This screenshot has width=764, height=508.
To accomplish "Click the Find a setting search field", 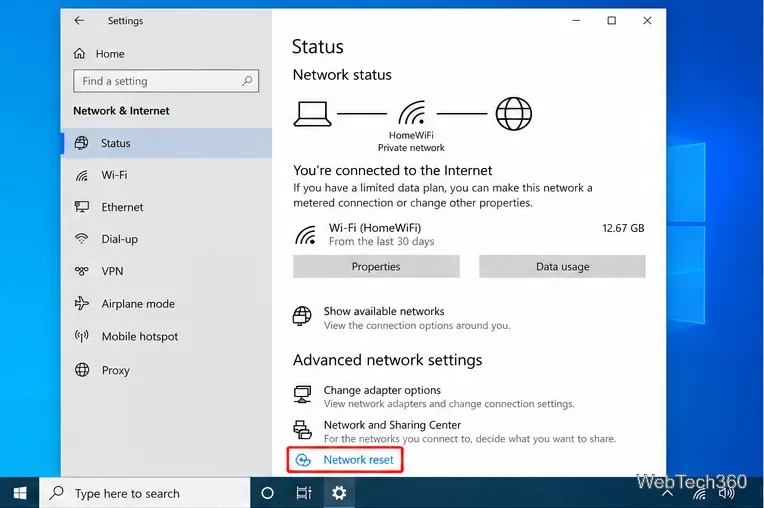I will 166,81.
